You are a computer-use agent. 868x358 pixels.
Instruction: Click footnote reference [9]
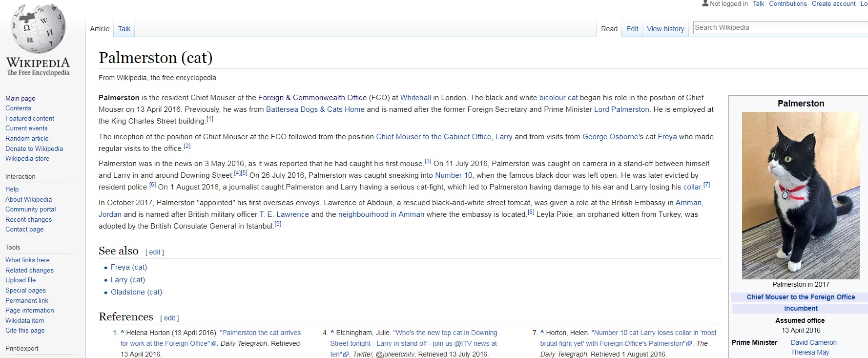click(278, 224)
